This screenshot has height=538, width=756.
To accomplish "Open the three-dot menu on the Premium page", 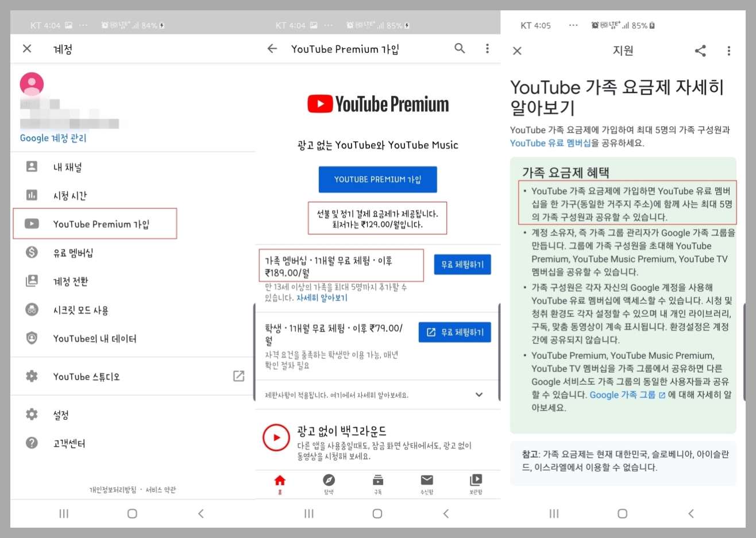I will coord(487,48).
